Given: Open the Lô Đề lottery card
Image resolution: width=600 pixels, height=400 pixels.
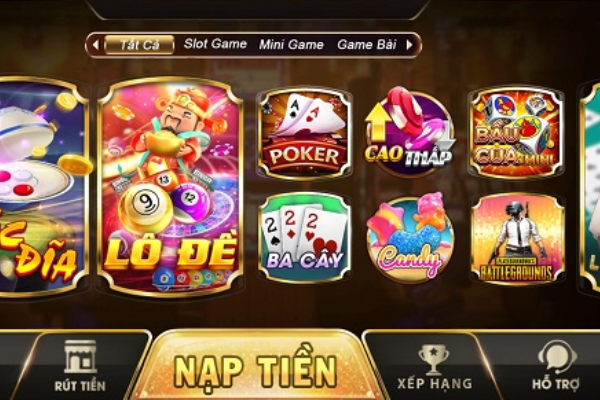Looking at the screenshot, I should click(x=170, y=187).
